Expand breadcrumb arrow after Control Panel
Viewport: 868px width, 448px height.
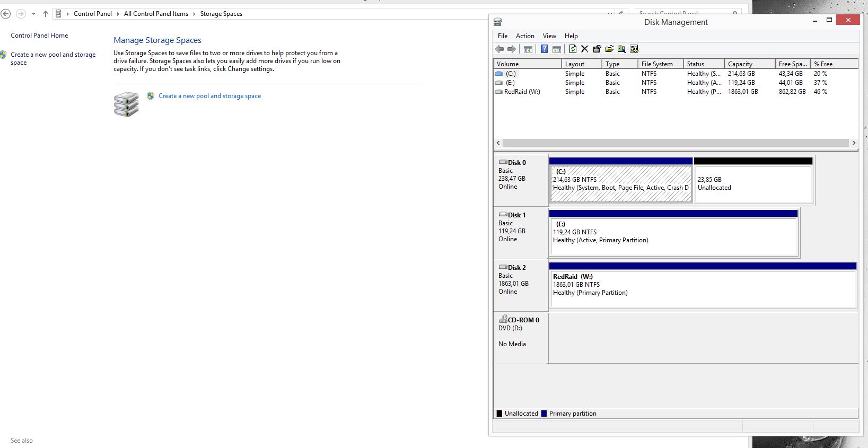pyautogui.click(x=118, y=14)
